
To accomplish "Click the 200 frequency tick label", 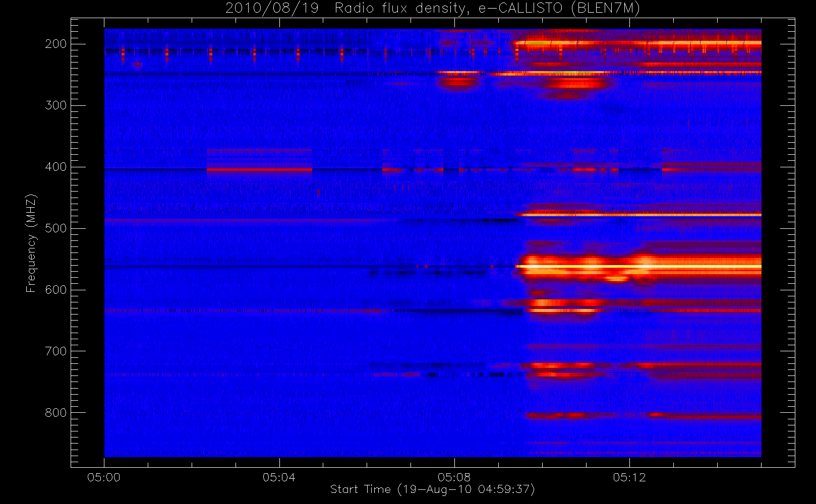I will [55, 44].
